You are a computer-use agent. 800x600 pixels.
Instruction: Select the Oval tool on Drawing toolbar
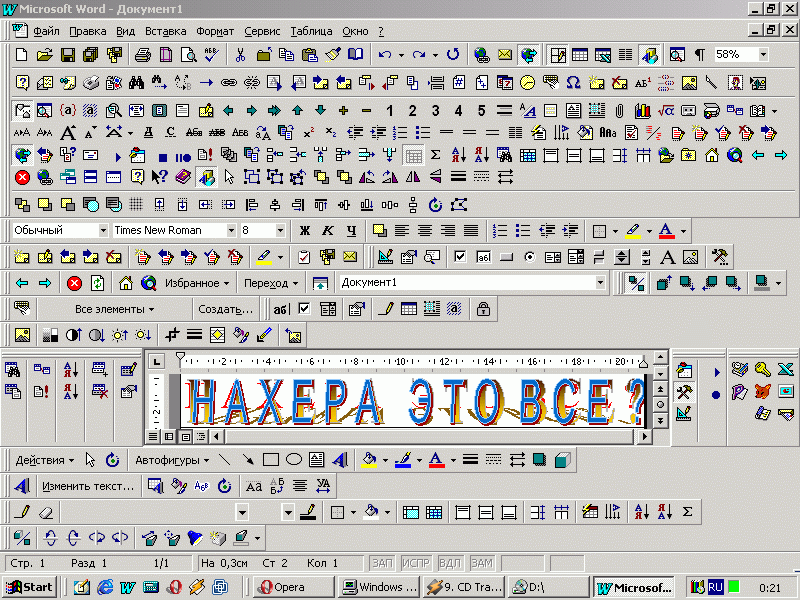(296, 460)
